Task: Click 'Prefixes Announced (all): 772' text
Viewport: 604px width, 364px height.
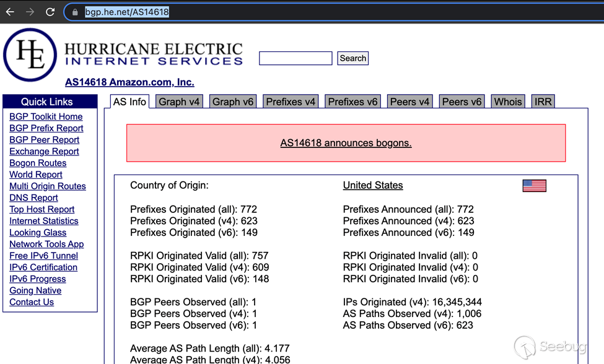Action: coord(408,209)
